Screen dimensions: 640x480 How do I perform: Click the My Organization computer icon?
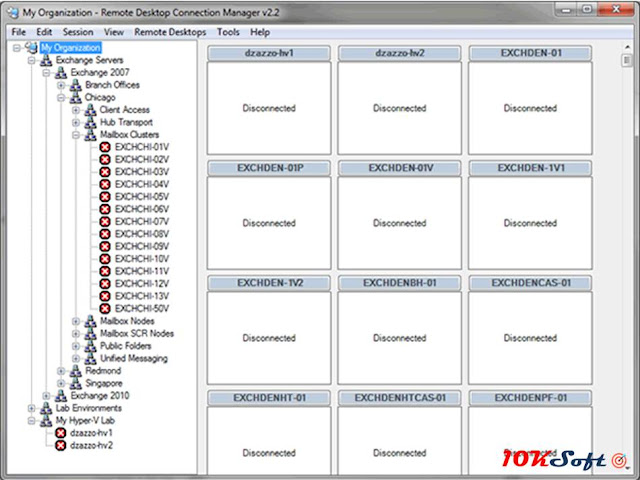pos(31,47)
